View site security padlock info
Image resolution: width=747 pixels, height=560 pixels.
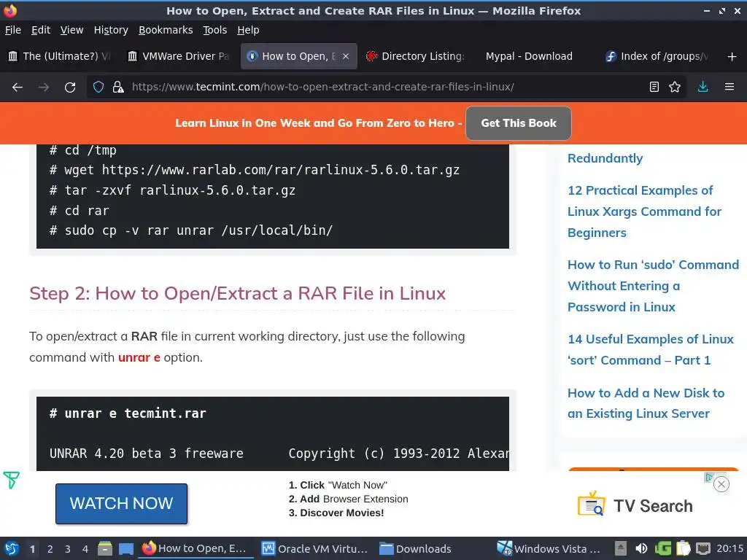point(118,87)
